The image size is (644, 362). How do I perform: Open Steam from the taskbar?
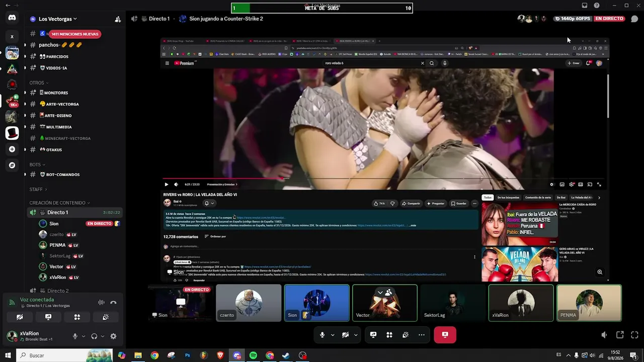(286, 355)
